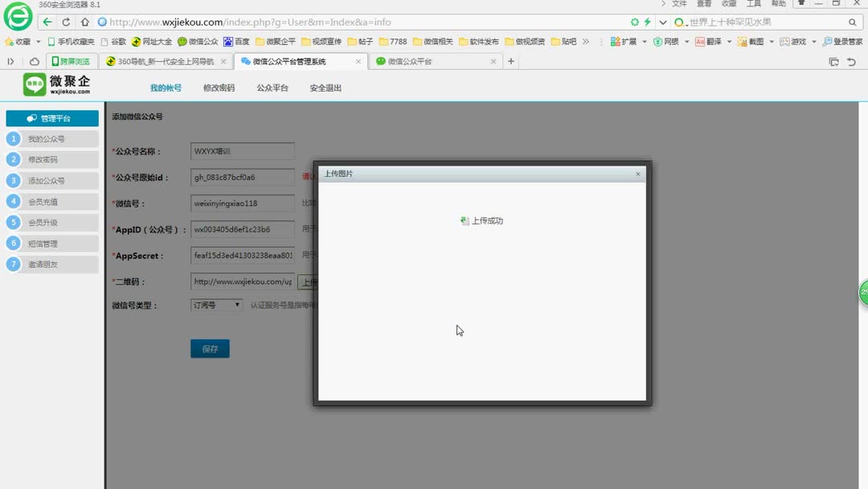This screenshot has height=489, width=868.
Task: Open the 截图 tool dropdown arrow
Action: click(772, 41)
